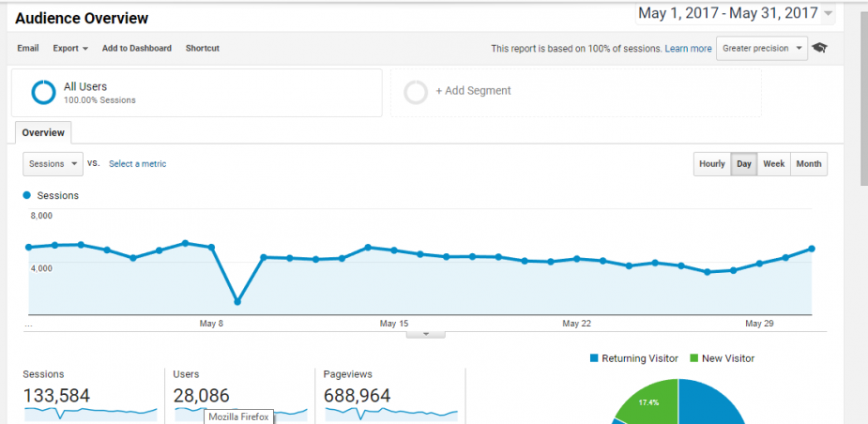Click the Mozilla Firefox tooltip

[x=238, y=416]
